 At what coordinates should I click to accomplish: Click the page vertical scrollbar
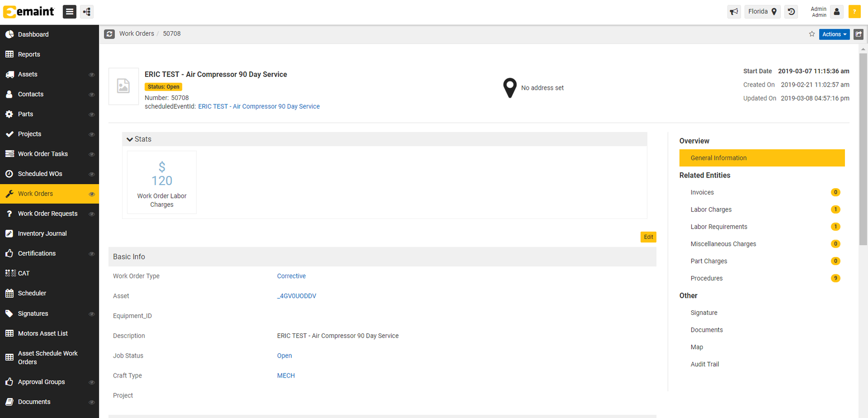(x=863, y=154)
